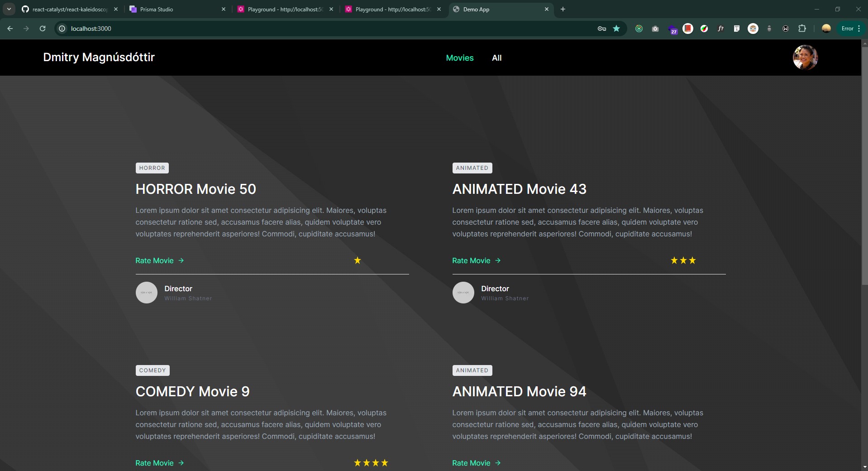
Task: Open the HORROR Movie 50 title
Action: 196,189
